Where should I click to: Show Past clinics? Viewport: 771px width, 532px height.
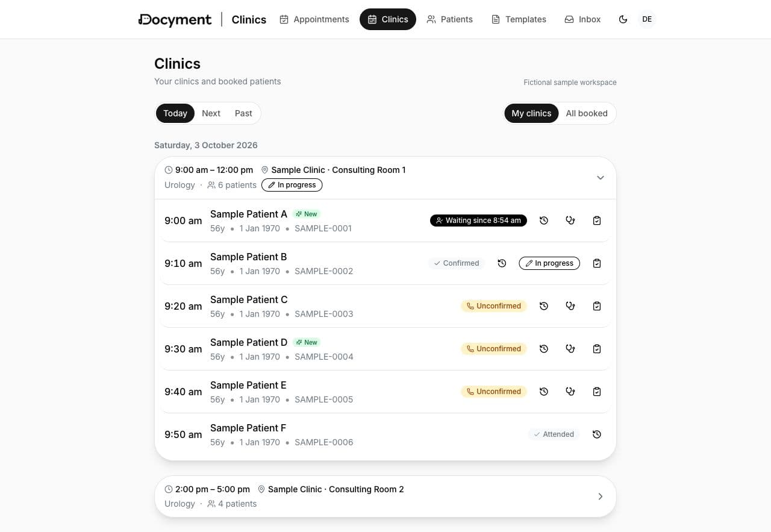(243, 113)
